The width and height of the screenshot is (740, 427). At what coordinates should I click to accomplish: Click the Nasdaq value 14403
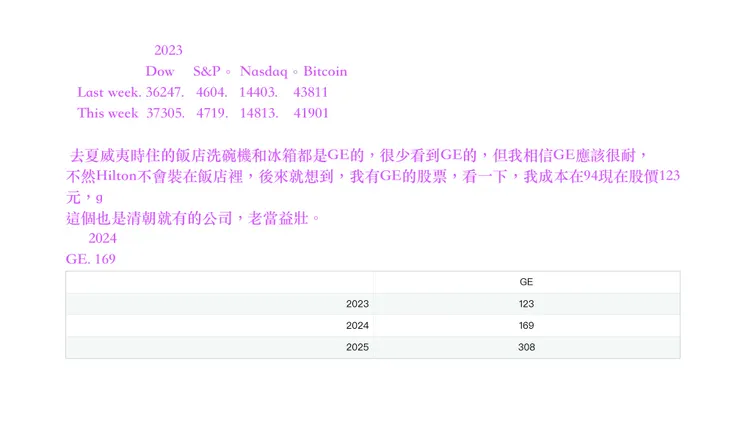(258, 92)
